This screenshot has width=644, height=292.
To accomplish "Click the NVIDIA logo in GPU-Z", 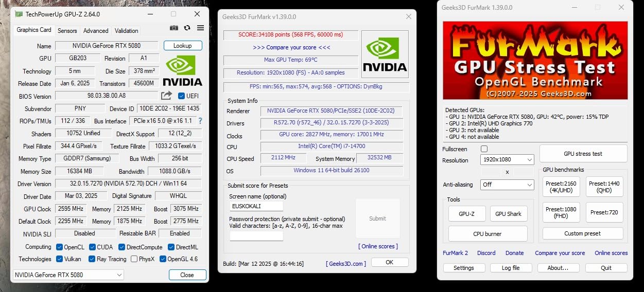I will (x=182, y=70).
